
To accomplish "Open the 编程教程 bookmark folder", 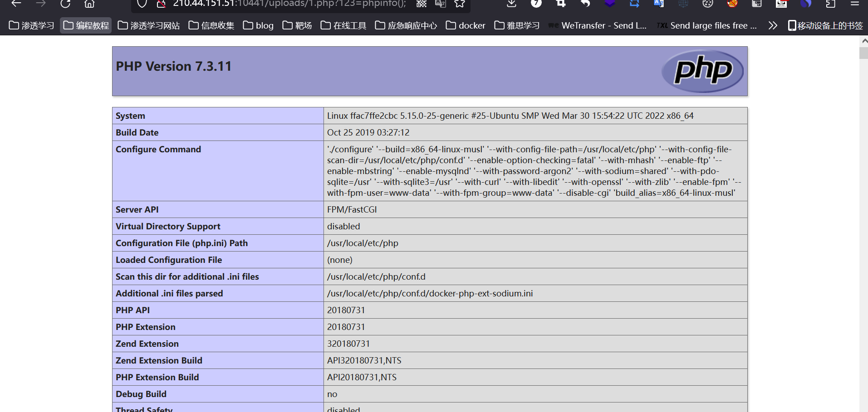I will tap(86, 25).
